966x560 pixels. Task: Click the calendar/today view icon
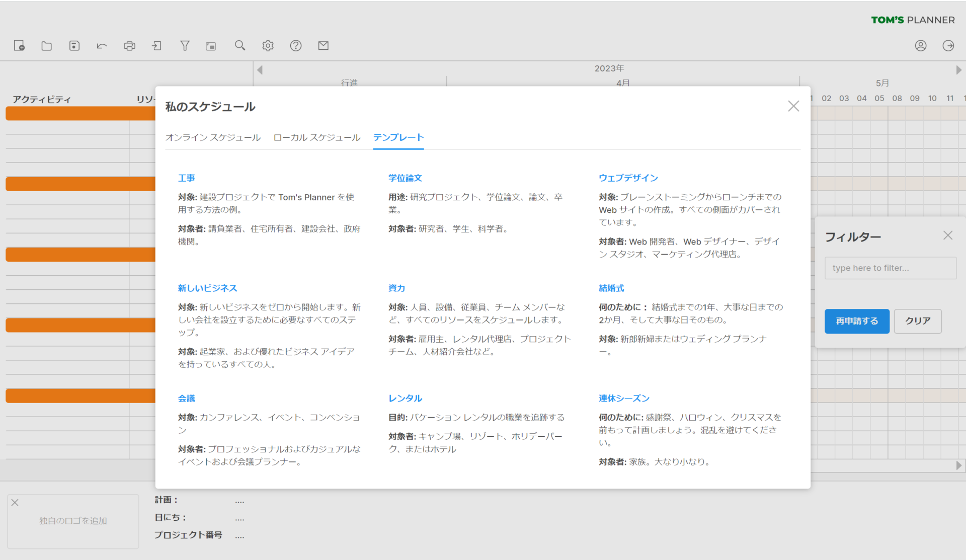211,46
